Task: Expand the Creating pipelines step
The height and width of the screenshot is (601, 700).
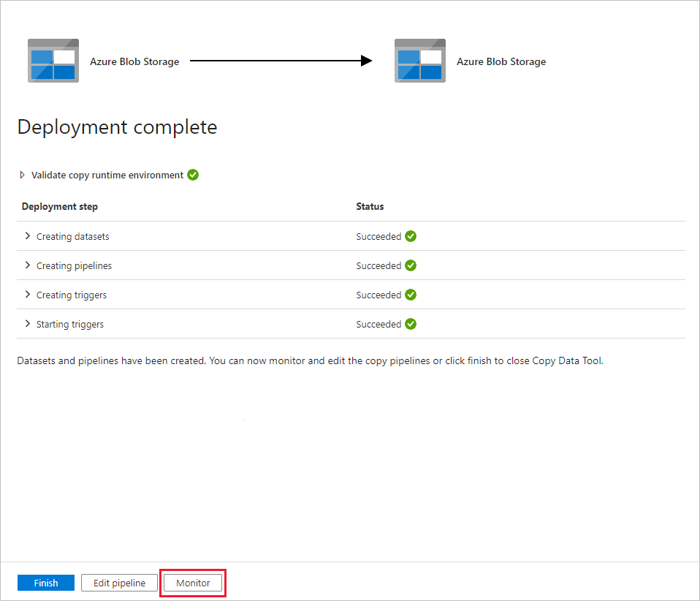Action: point(28,265)
